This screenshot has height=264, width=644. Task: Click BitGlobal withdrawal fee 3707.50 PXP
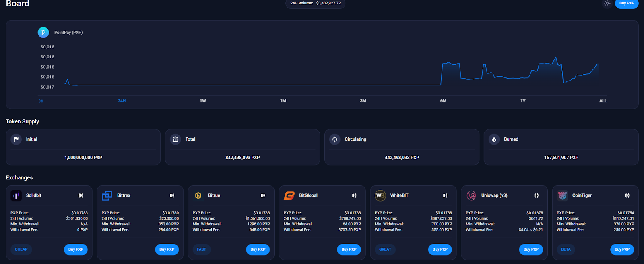(x=349, y=230)
